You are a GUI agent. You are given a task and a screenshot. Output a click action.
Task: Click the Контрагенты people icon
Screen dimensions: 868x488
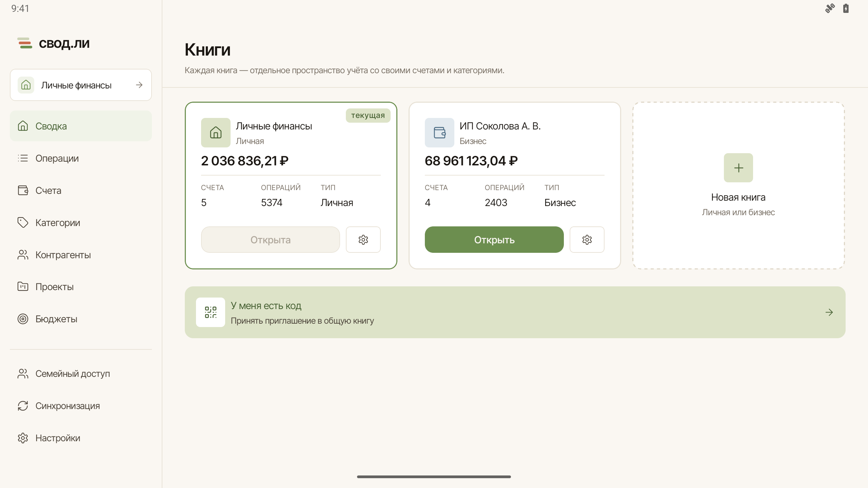coord(23,255)
